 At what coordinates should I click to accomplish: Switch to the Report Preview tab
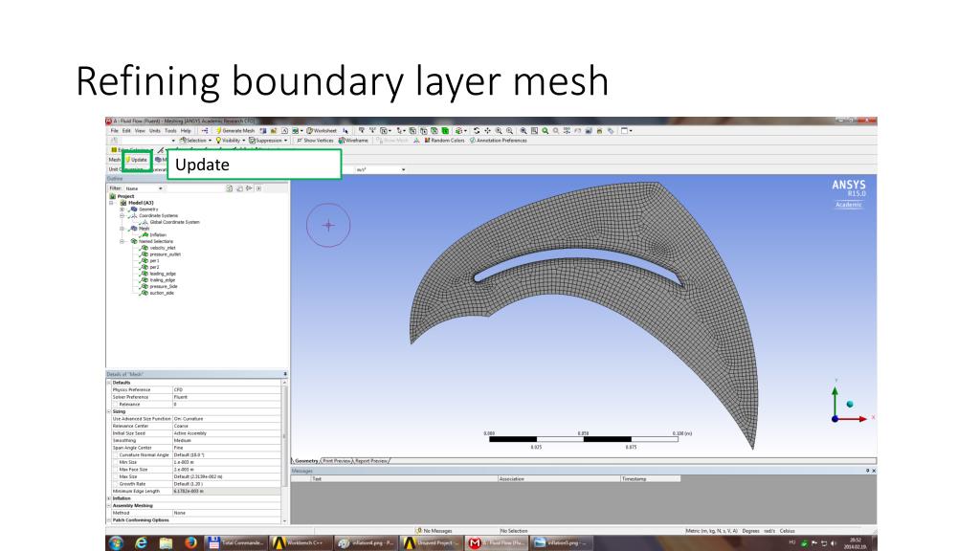click(x=371, y=461)
